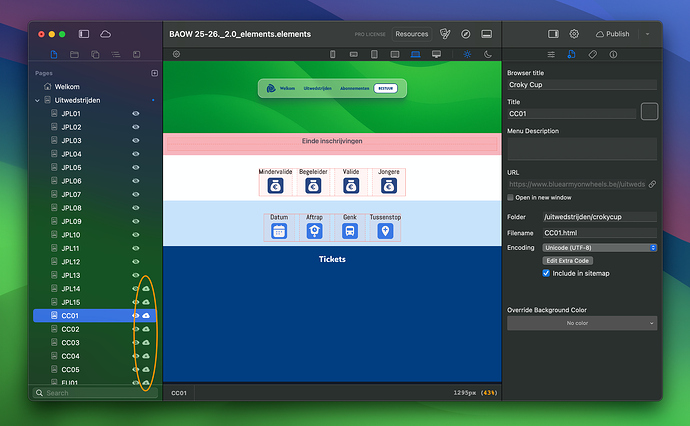This screenshot has width=690, height=426.
Task: Select the laptop breakpoint
Action: coord(415,54)
